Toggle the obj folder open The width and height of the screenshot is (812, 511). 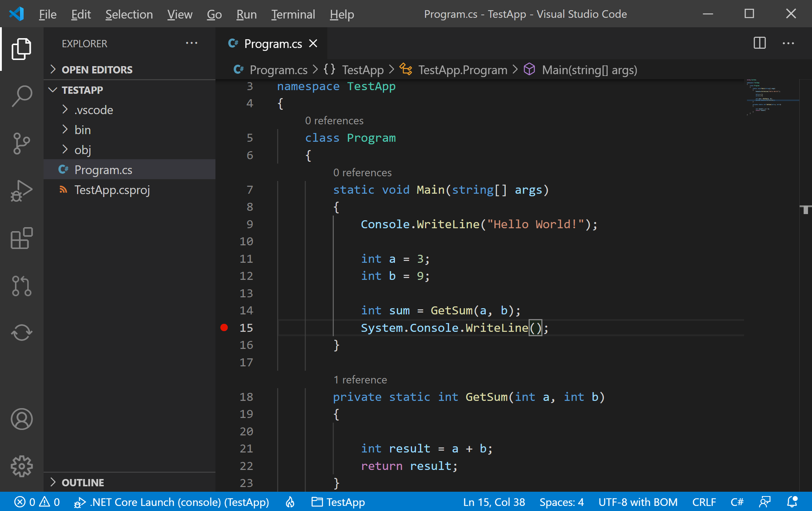point(82,149)
